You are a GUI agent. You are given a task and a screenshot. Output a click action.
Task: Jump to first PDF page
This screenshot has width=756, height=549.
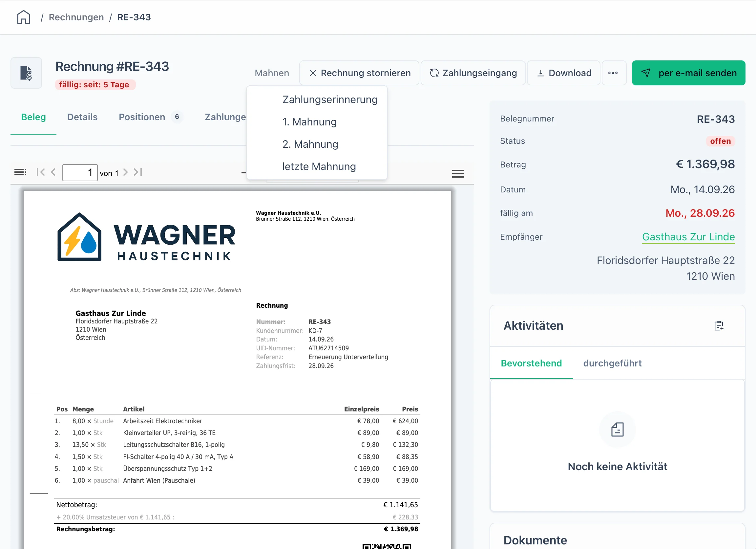coord(41,172)
